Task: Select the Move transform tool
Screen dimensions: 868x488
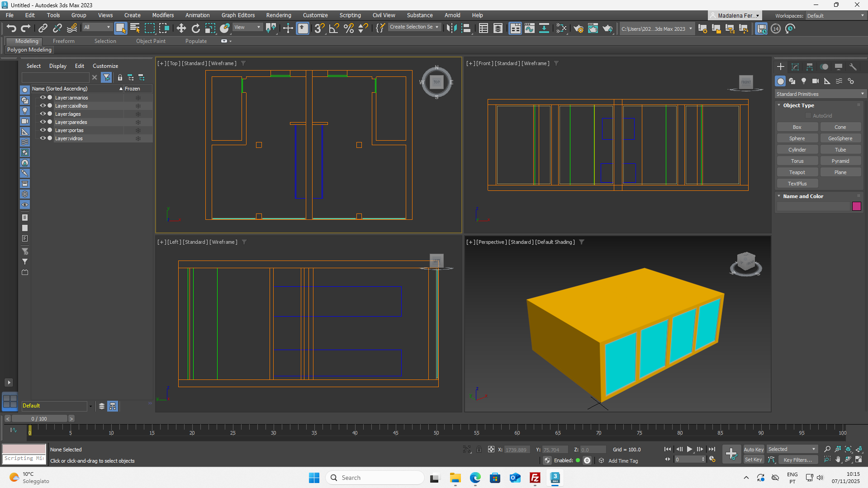Action: [181, 28]
